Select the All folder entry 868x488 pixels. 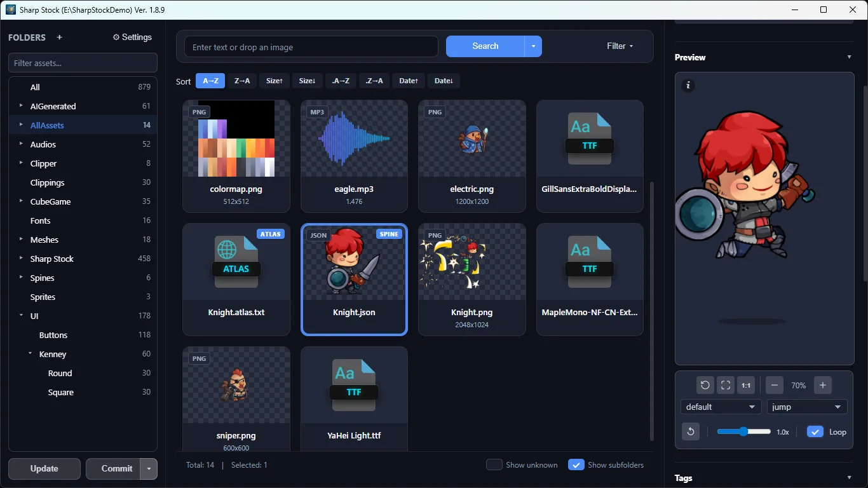tap(83, 87)
